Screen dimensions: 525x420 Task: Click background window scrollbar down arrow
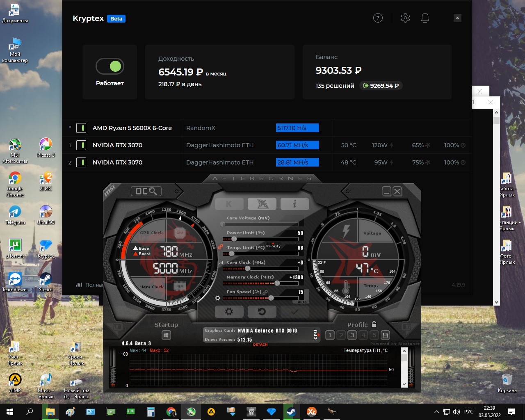(496, 302)
